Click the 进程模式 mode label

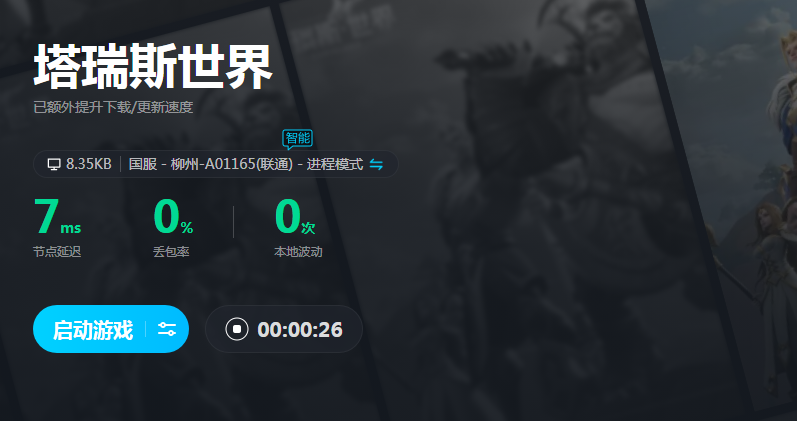tap(335, 164)
